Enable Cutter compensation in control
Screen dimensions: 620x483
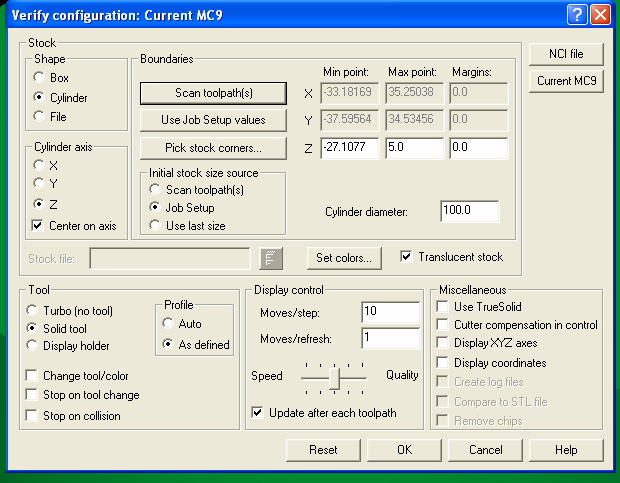coord(442,325)
